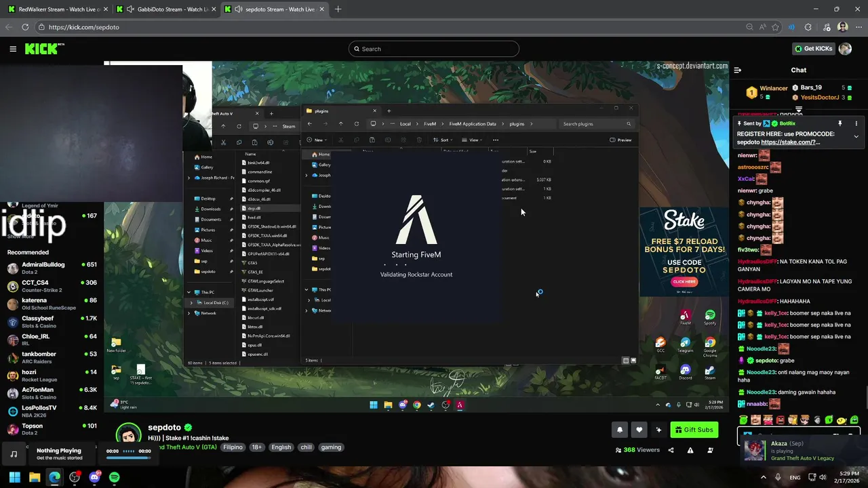Open Ac7ionMan recommended channel

52,393
